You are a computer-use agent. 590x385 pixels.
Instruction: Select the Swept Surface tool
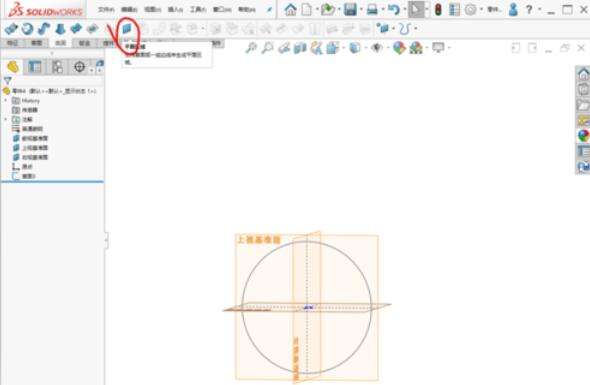point(44,29)
